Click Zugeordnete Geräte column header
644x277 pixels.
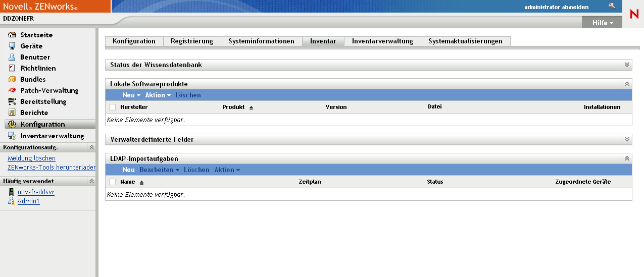(x=583, y=182)
